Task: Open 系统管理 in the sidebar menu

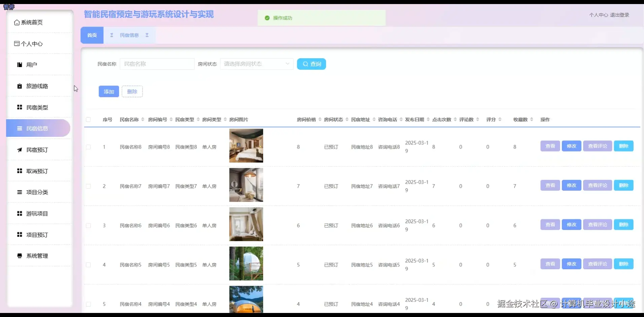Action: (40, 256)
